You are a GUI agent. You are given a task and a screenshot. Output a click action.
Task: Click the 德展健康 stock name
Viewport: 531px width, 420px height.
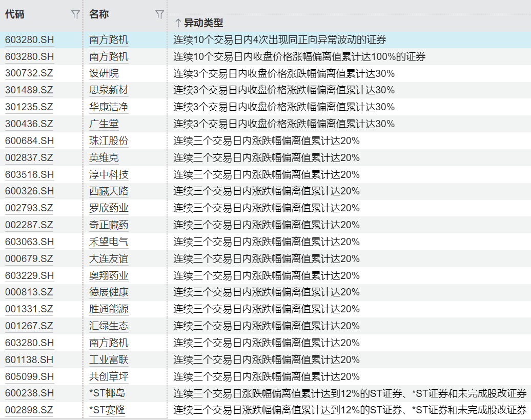[x=109, y=292]
